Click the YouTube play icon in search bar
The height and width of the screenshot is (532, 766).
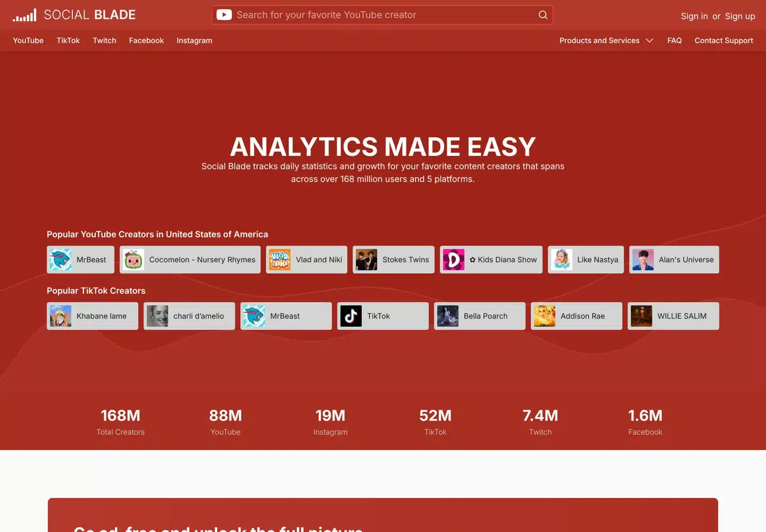[x=224, y=15]
